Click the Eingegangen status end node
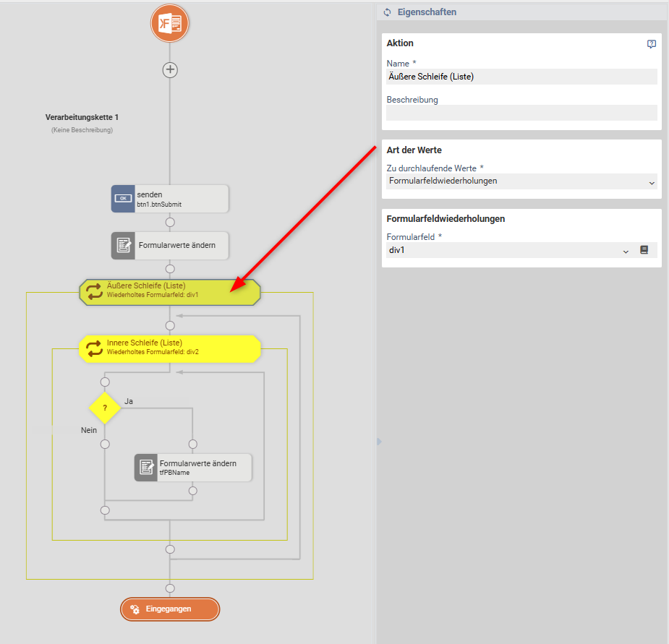Viewport: 669px width, 644px height. pyautogui.click(x=170, y=609)
